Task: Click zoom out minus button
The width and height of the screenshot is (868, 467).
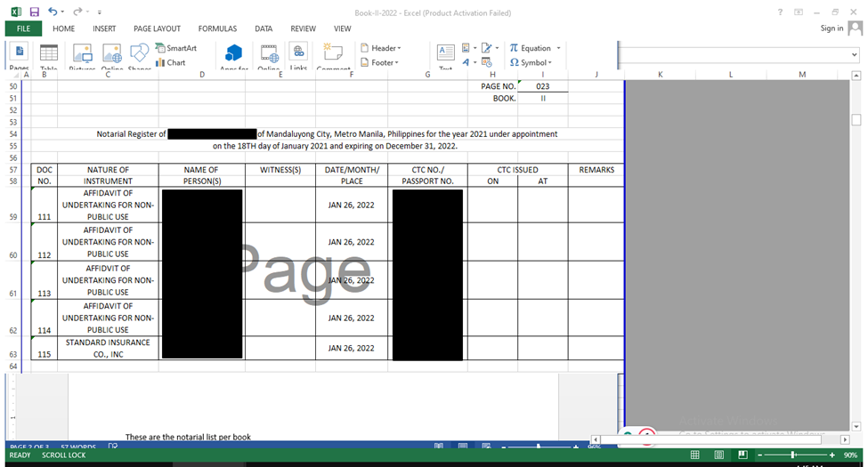Action: click(x=760, y=455)
